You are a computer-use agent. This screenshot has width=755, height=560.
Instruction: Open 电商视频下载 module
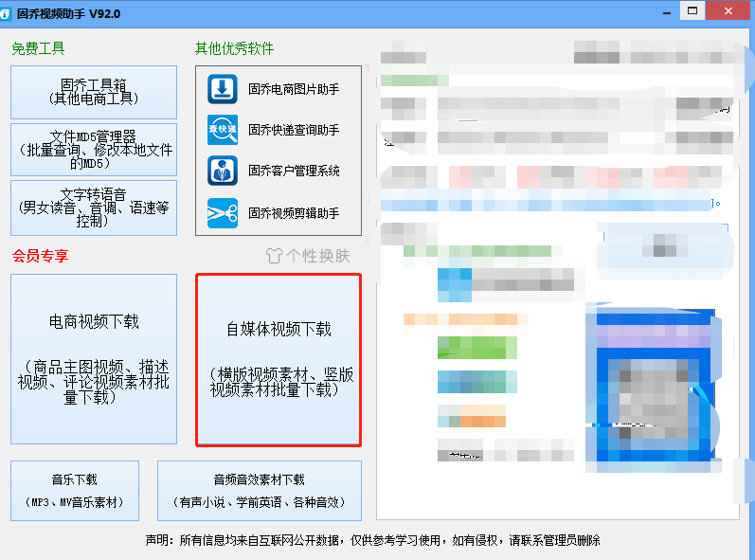tap(94, 359)
